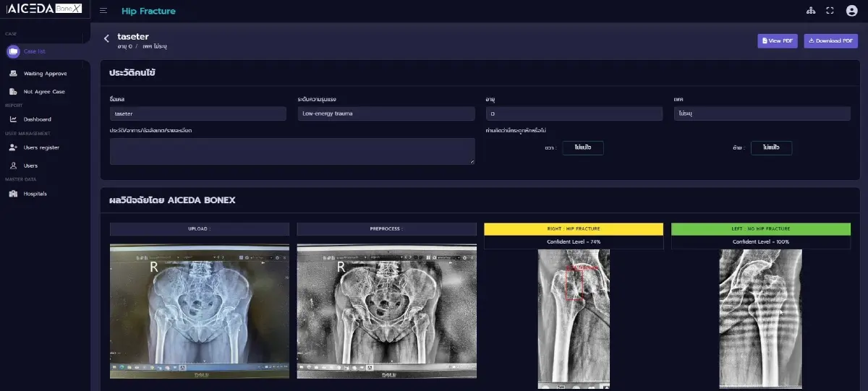The height and width of the screenshot is (391, 868).
Task: Select Case list in the sidebar
Action: 34,51
